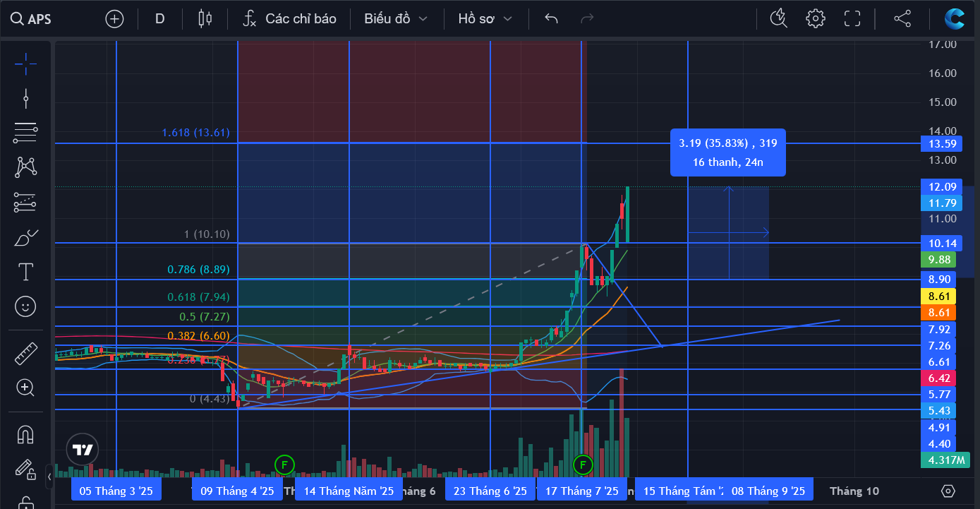Select the 0.786 (8.89) Fibonacci level label
This screenshot has height=509, width=980.
click(198, 270)
